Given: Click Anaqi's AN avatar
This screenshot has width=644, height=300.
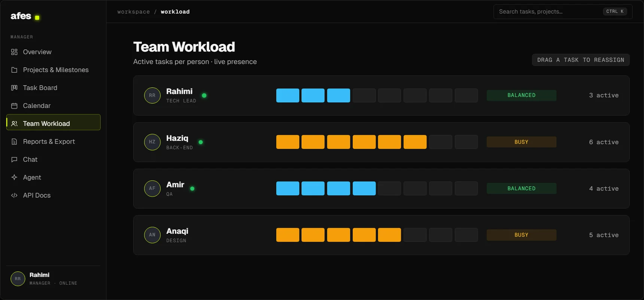Looking at the screenshot, I should tap(152, 235).
